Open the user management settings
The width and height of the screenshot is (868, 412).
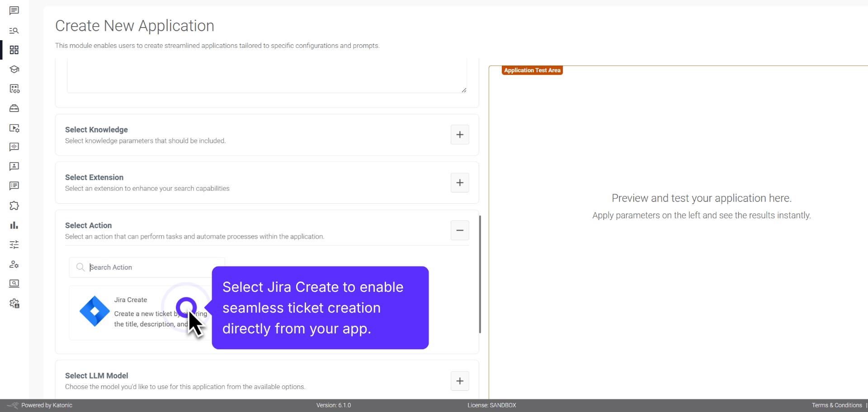14,264
